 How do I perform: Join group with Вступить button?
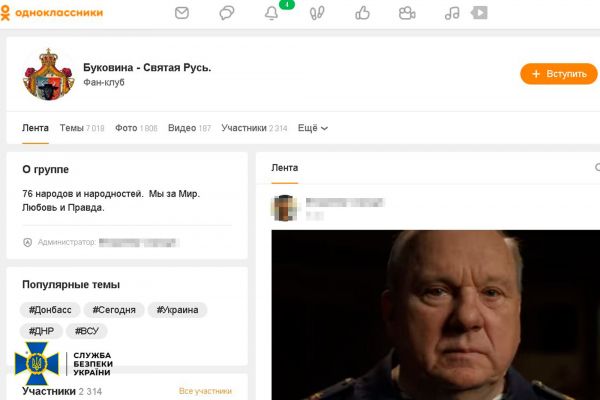[559, 74]
